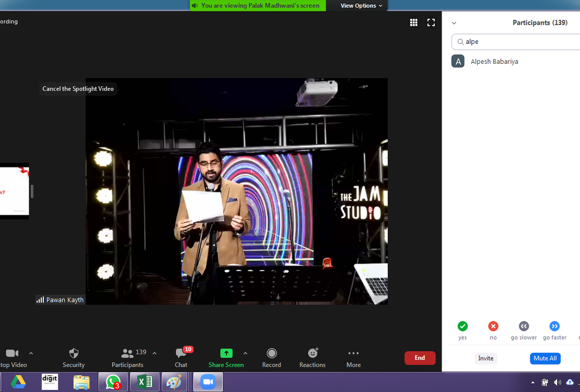Start recording with the Record icon
This screenshot has width=580, height=392.
point(271,353)
